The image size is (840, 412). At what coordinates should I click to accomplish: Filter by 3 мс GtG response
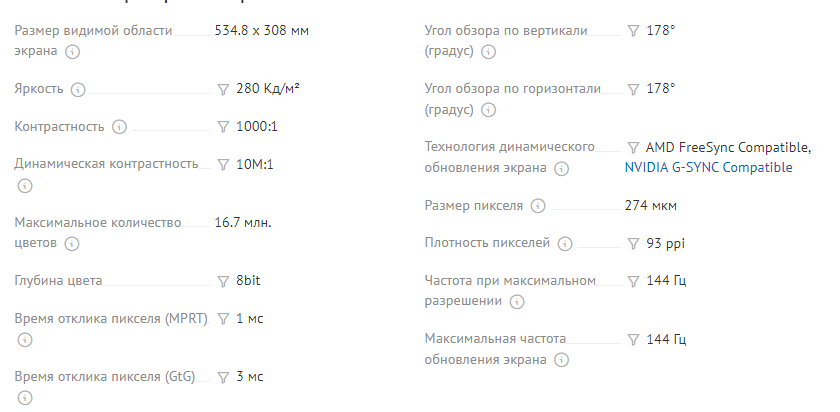click(x=223, y=377)
